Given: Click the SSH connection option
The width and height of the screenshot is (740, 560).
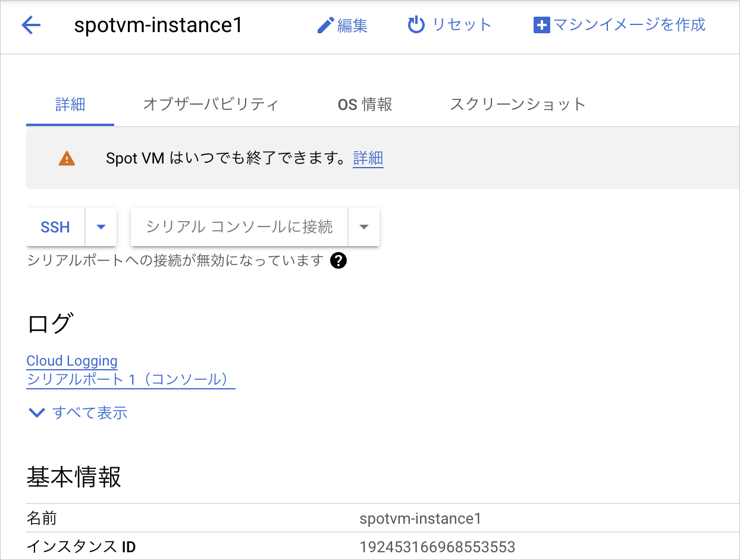Looking at the screenshot, I should 55,226.
